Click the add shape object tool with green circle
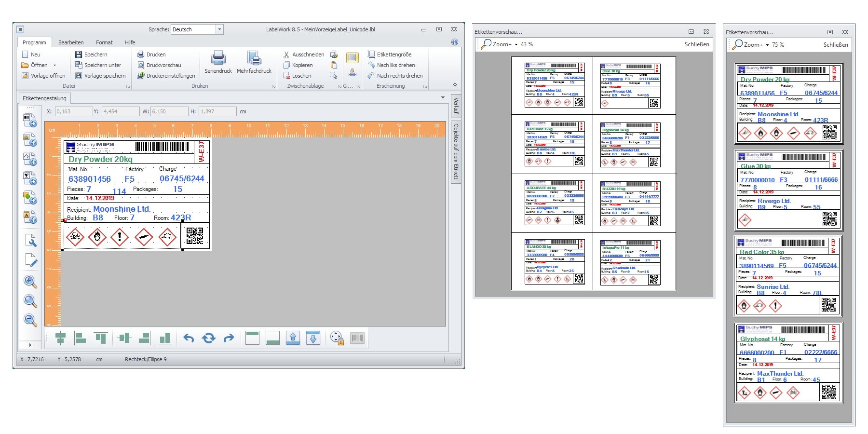 (30, 197)
